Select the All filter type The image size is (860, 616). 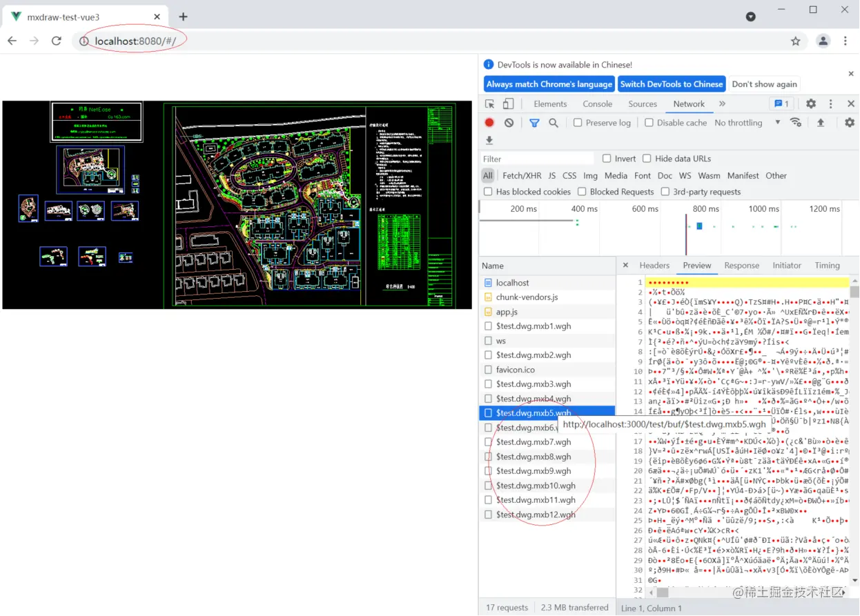(x=488, y=176)
